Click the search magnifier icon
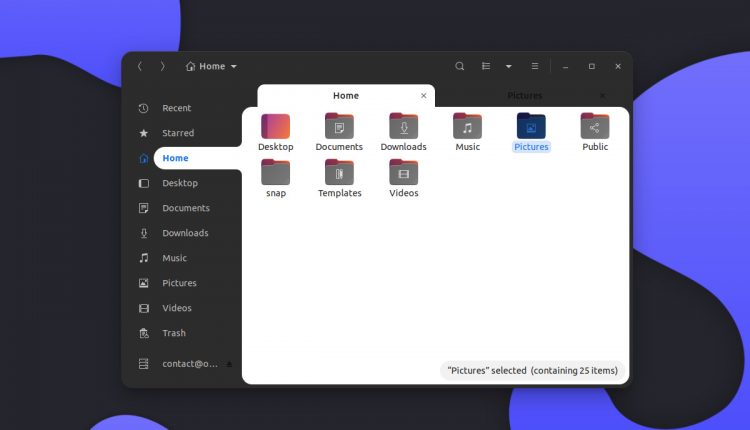 [459, 66]
